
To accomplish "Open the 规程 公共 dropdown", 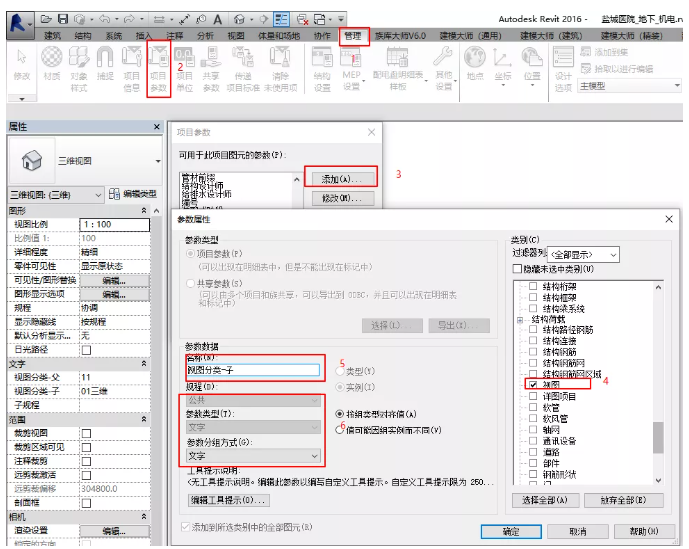I will 253,400.
